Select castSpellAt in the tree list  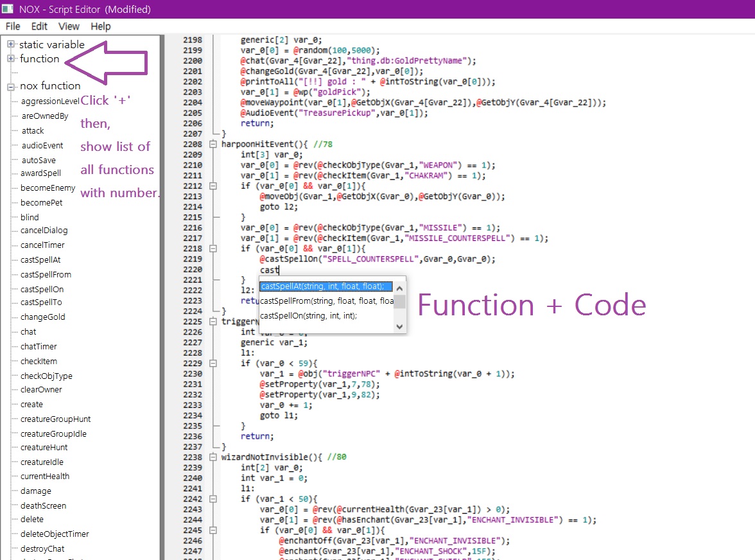click(x=40, y=260)
